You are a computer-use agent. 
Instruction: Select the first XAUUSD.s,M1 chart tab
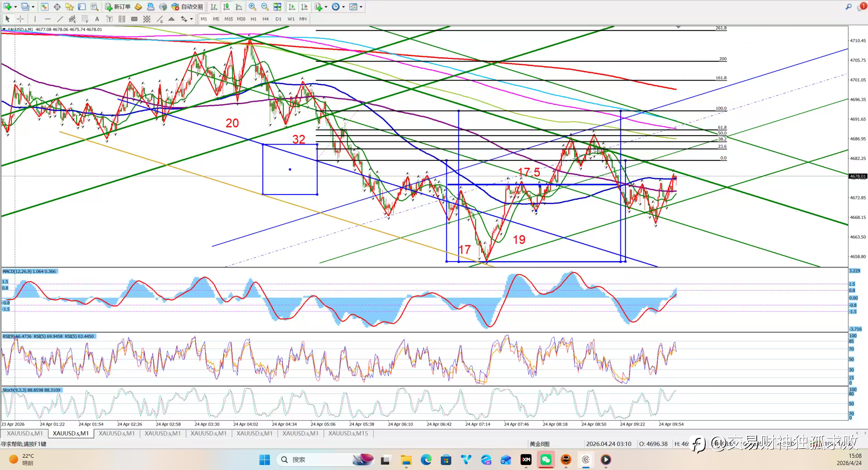24,433
